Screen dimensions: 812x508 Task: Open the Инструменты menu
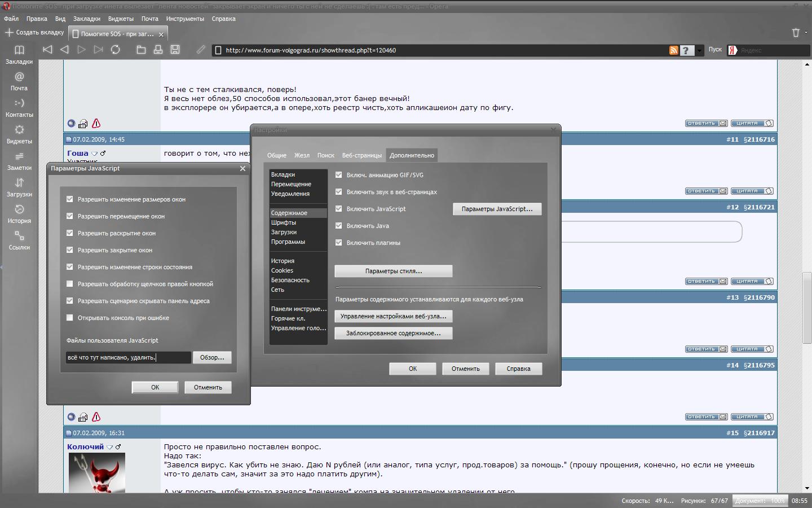185,19
